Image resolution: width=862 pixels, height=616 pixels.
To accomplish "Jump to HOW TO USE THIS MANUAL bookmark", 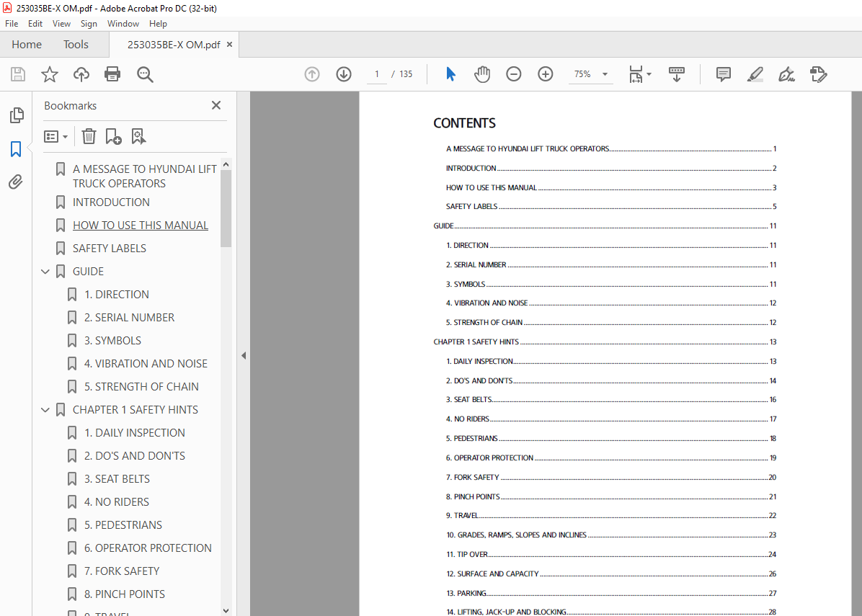I will (x=140, y=226).
